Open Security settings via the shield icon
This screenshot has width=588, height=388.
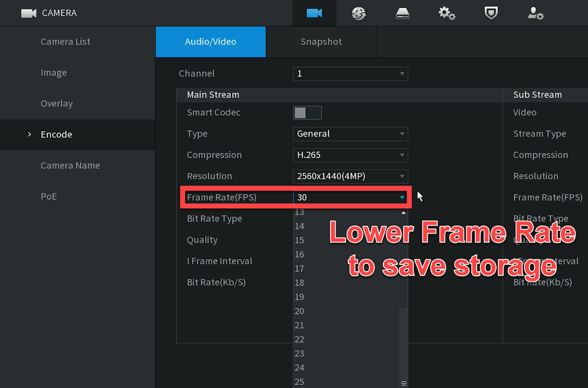click(x=490, y=13)
